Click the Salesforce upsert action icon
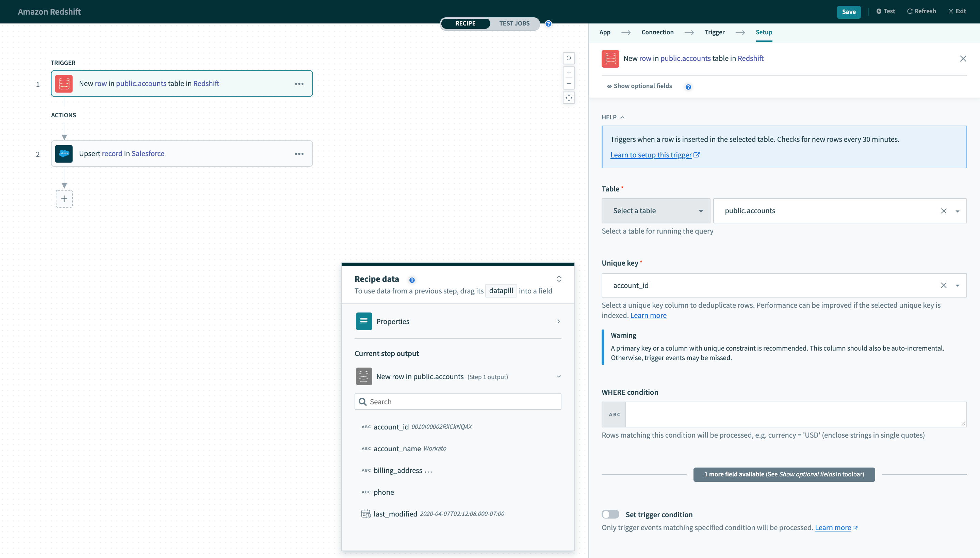This screenshot has height=558, width=980. pyautogui.click(x=64, y=153)
